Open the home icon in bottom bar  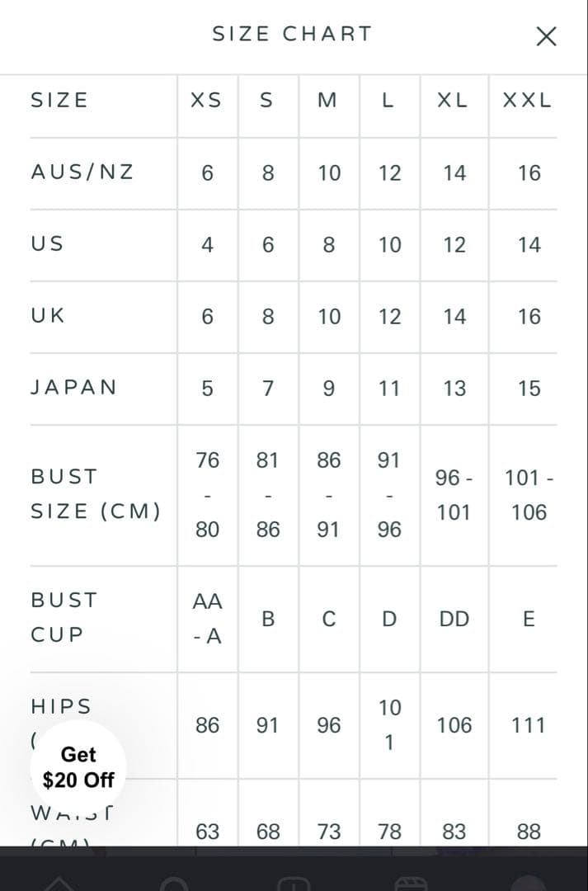tap(59, 883)
